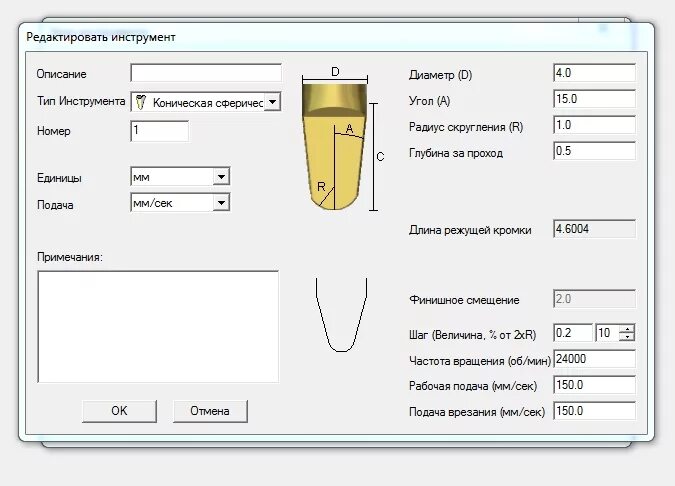The image size is (675, 486).
Task: Click the Диаметр (D) label
Action: click(x=440, y=75)
